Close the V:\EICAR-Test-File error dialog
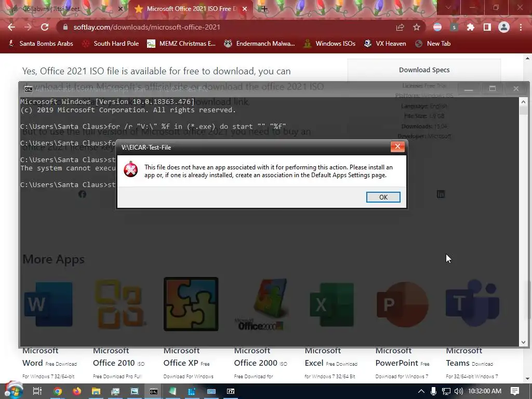532x399 pixels. click(397, 147)
